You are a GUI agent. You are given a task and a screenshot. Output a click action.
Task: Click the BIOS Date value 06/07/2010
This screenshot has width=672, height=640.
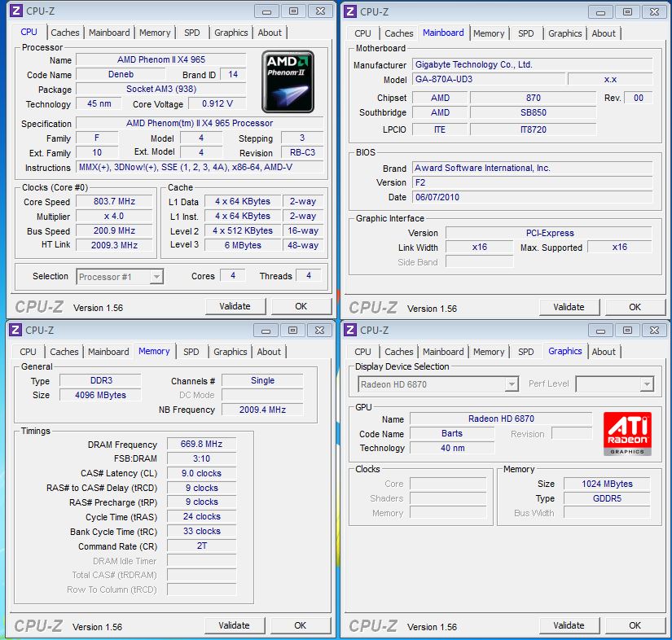[532, 197]
